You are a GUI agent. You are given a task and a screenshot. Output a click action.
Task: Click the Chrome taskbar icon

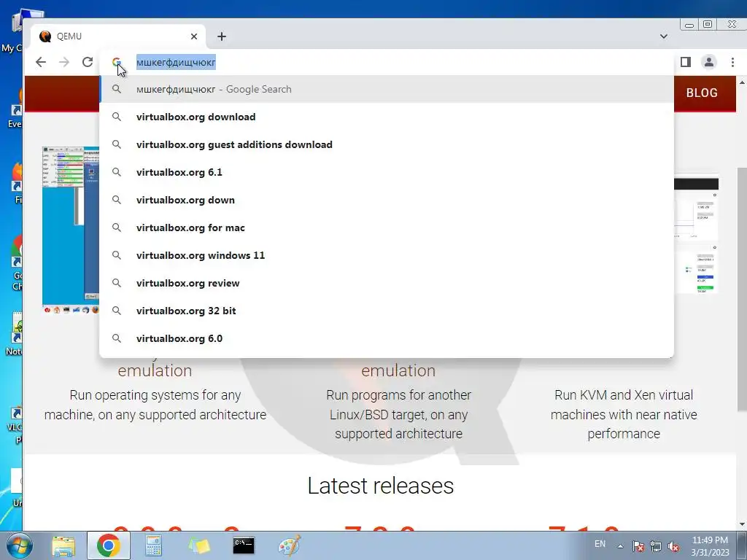pos(109,545)
